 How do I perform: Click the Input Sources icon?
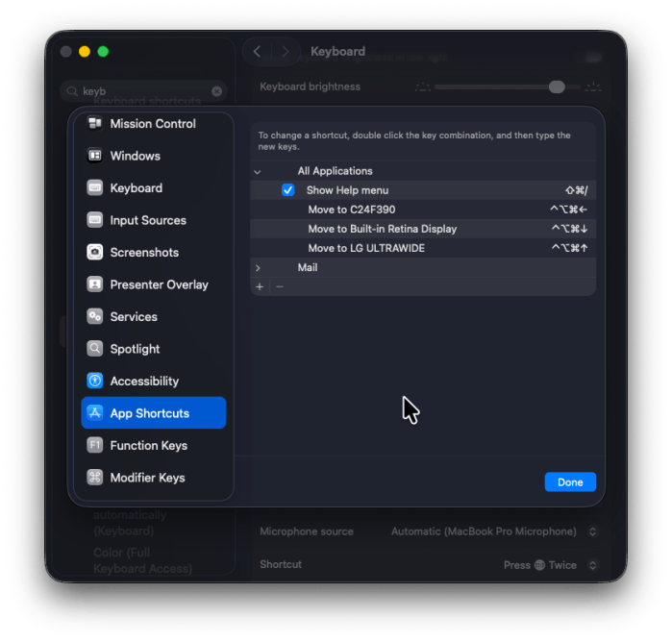click(95, 220)
